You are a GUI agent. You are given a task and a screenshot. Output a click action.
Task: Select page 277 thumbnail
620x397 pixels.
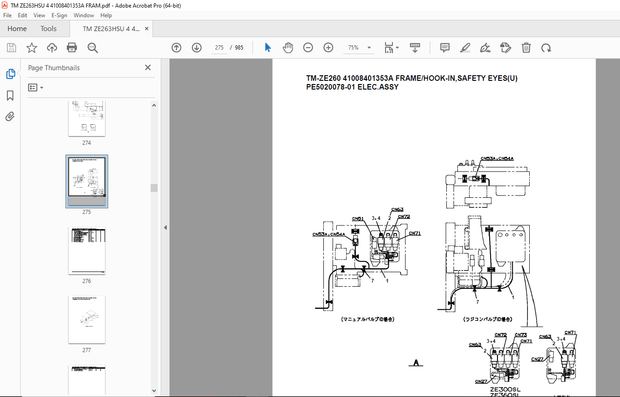[87, 319]
